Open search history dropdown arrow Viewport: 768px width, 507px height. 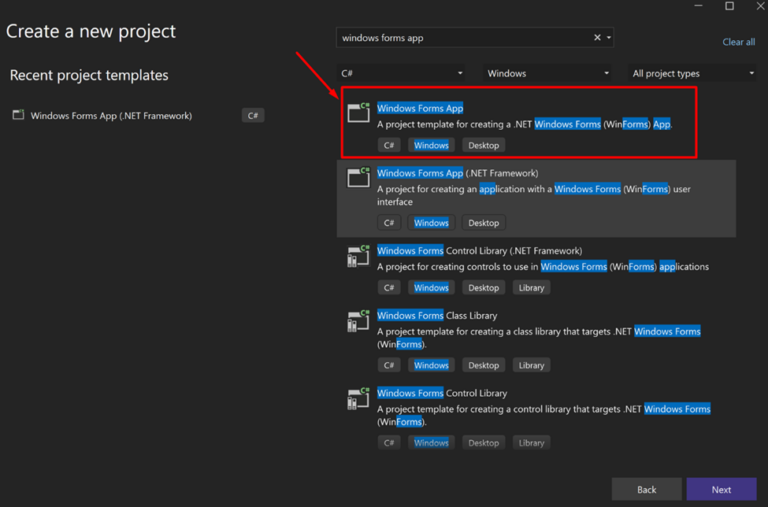click(x=609, y=38)
